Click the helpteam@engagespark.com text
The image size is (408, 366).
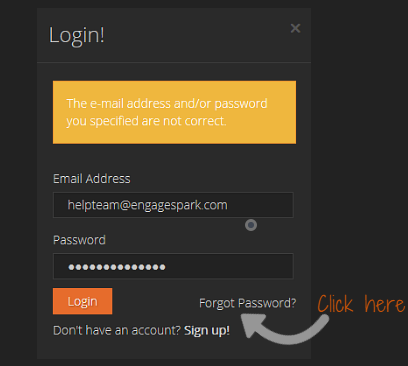[x=147, y=205]
